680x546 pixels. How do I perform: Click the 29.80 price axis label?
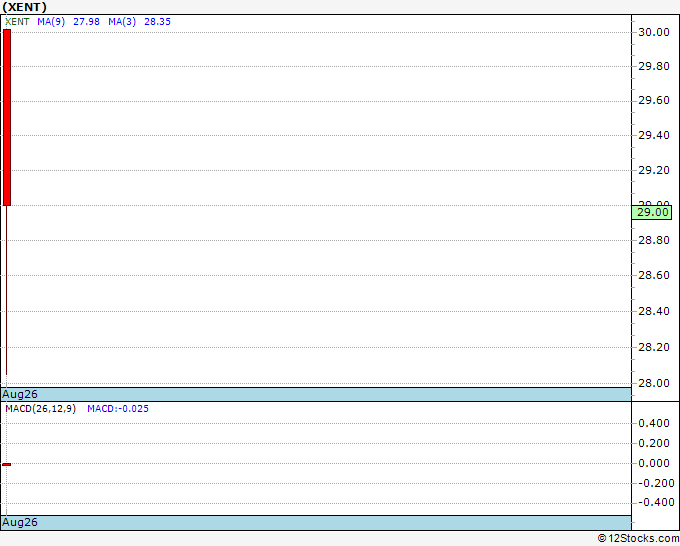pyautogui.click(x=654, y=66)
